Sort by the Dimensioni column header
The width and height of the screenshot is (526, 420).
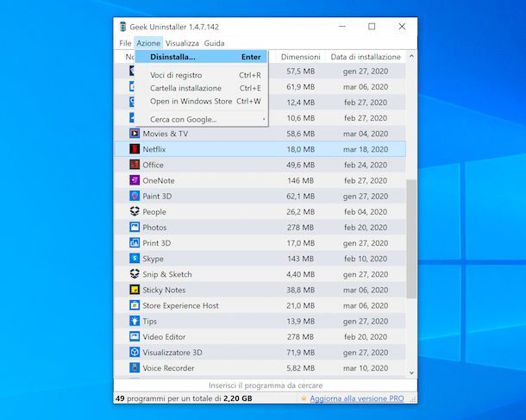coord(300,57)
